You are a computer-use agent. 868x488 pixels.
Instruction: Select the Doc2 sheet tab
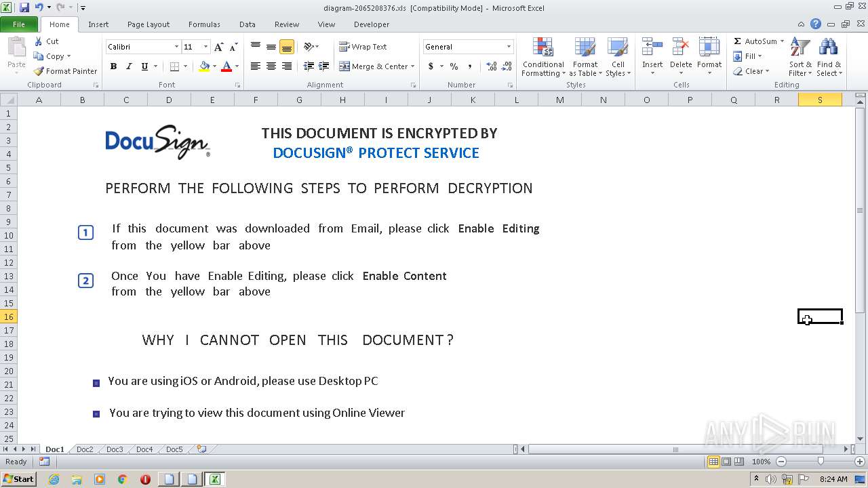pos(85,449)
